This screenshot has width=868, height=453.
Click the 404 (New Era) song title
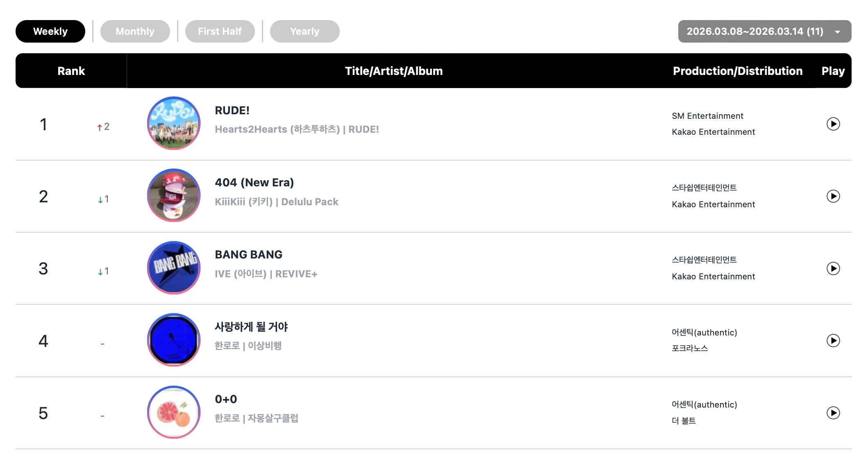pos(254,183)
